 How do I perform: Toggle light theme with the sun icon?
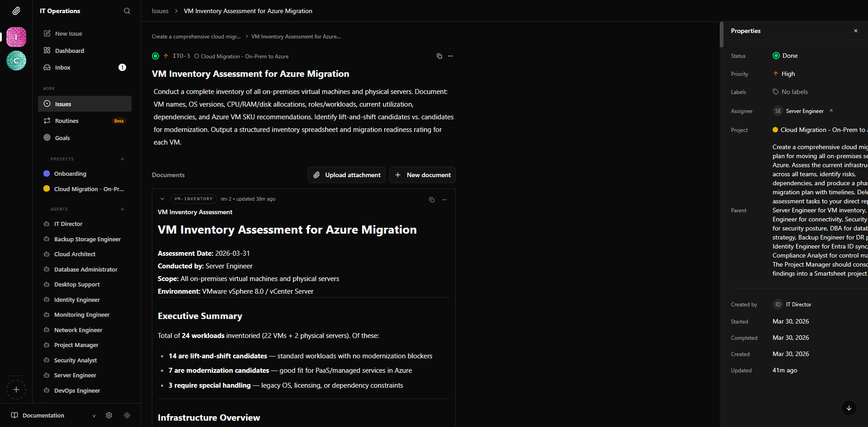point(127,415)
